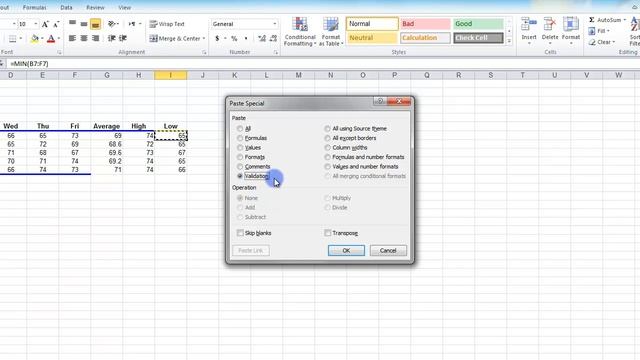The width and height of the screenshot is (640, 360).
Task: Apply accounting dollar number format
Action: (217, 38)
